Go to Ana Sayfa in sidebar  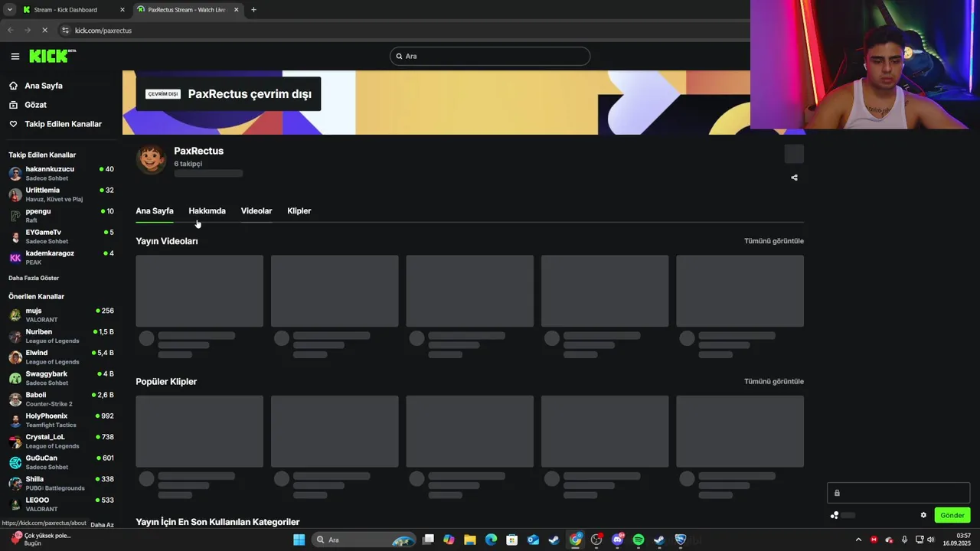[44, 86]
